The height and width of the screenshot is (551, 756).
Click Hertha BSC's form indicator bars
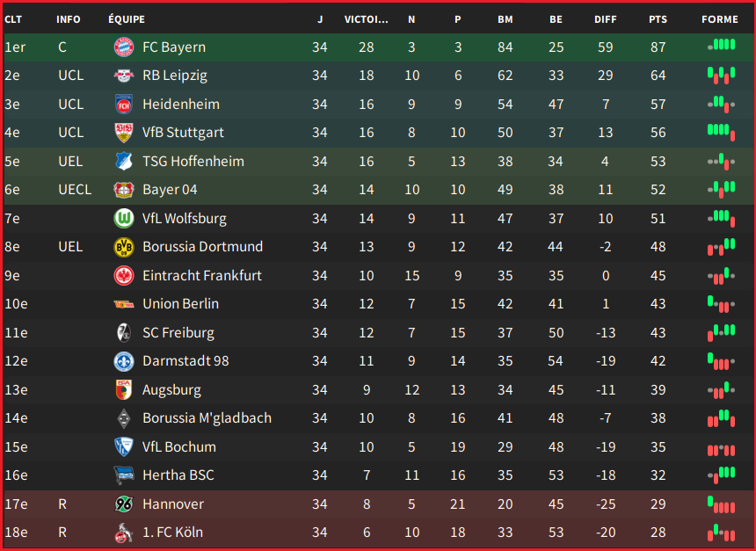[722, 475]
